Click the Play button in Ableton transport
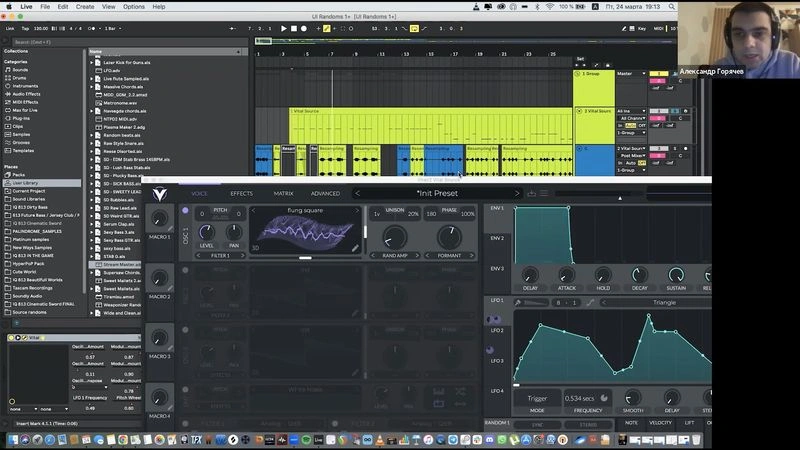 (x=284, y=29)
